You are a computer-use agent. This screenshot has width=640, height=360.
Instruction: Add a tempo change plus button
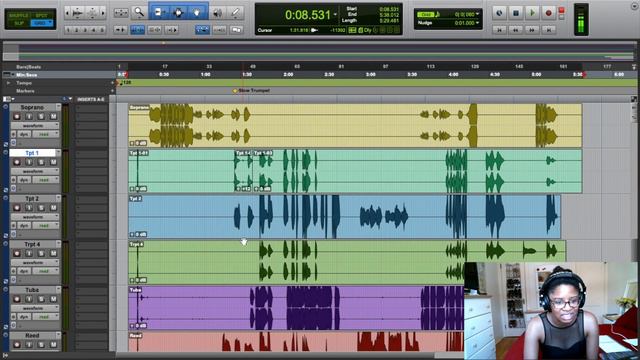tap(113, 83)
